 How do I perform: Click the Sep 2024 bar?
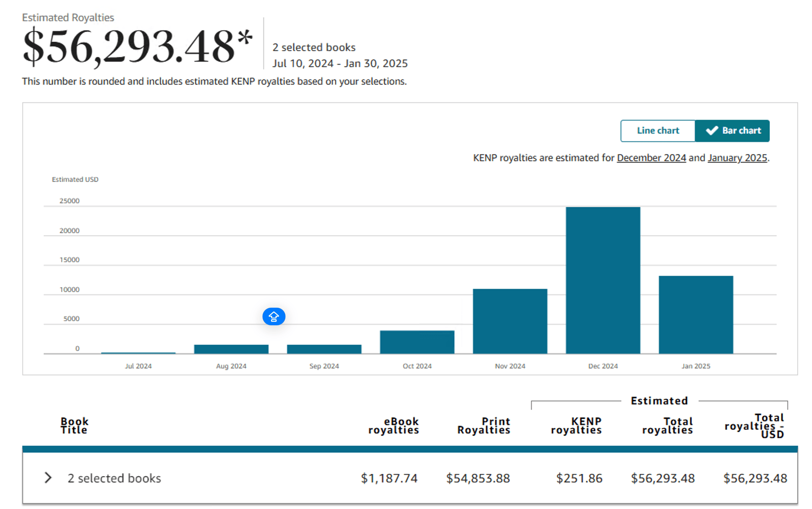(324, 349)
